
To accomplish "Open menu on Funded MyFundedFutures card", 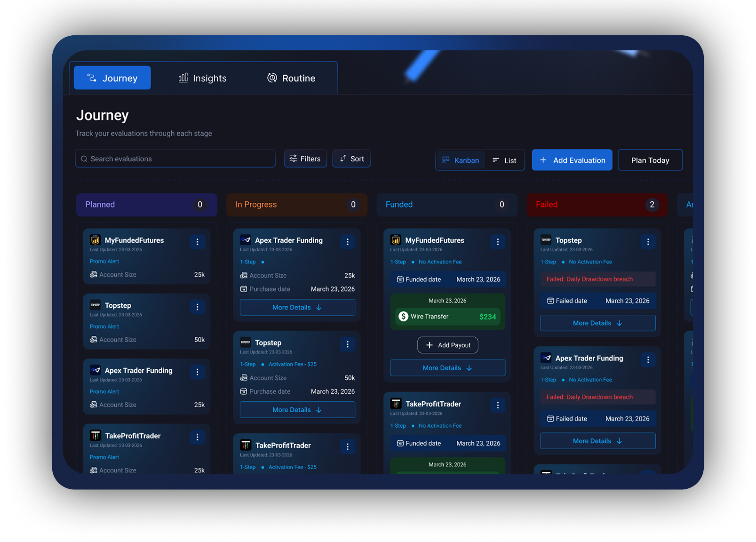I will [498, 242].
